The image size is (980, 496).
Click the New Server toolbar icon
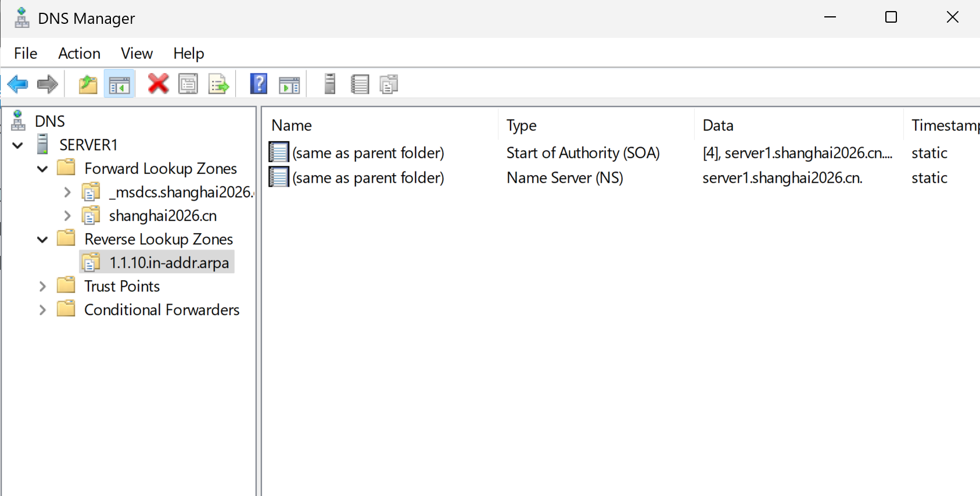click(330, 84)
